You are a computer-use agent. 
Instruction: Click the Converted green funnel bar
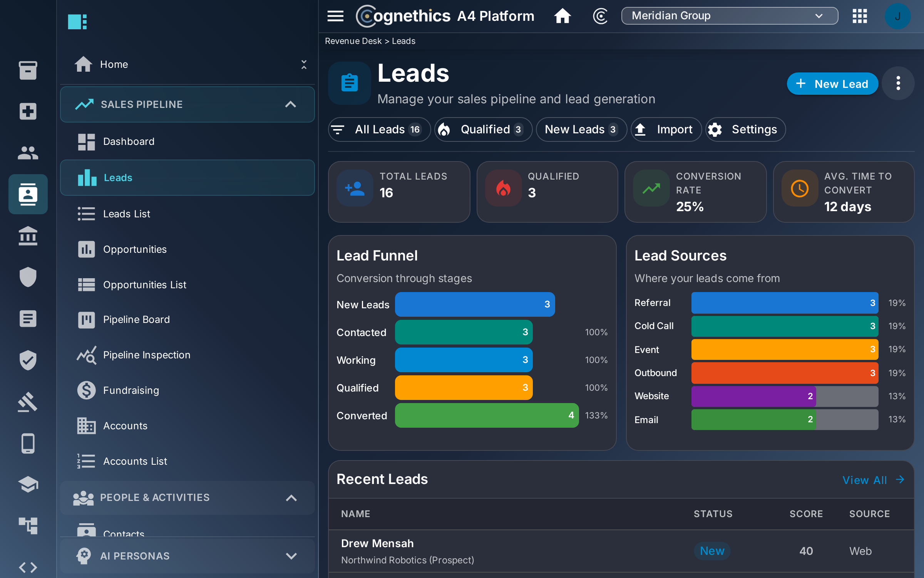487,415
